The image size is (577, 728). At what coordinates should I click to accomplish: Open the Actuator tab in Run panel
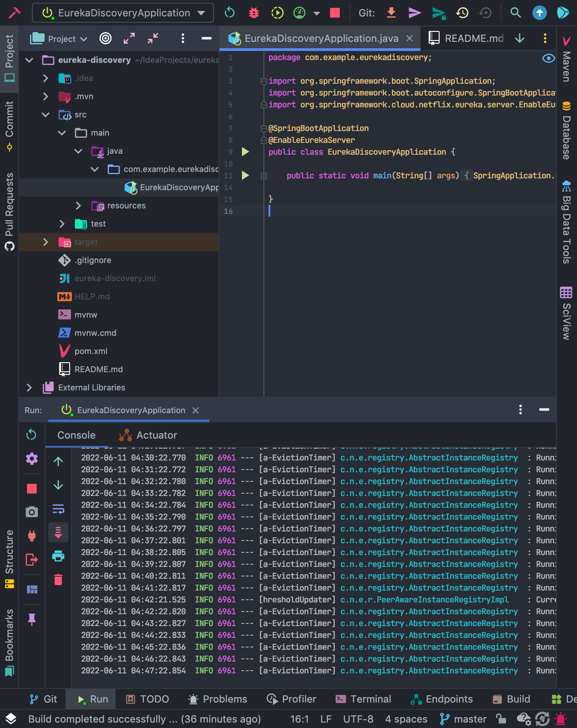pyautogui.click(x=148, y=435)
